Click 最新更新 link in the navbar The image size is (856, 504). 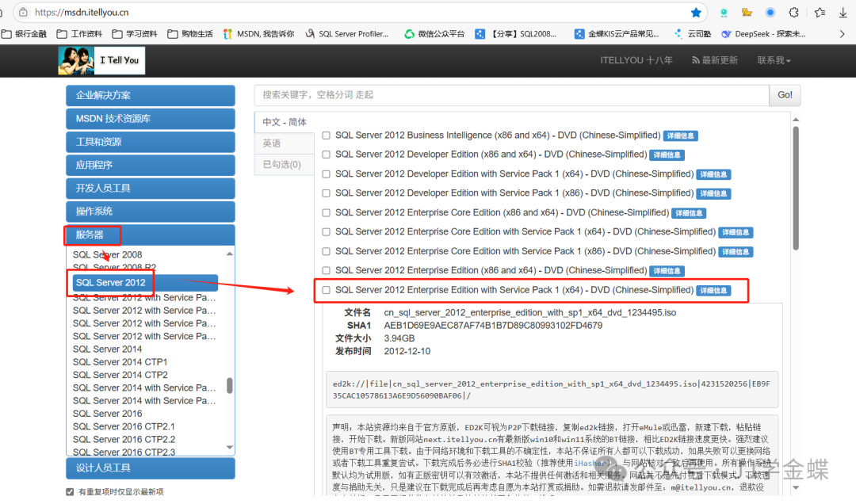715,60
